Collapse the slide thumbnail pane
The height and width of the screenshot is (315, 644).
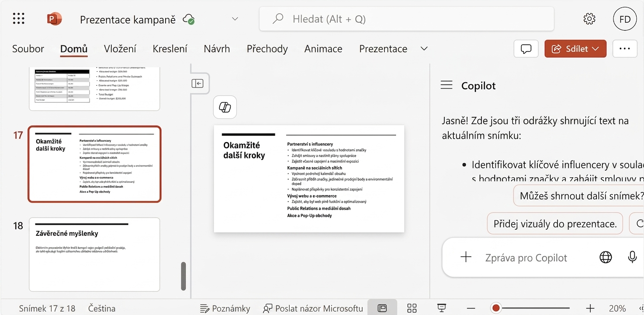coord(197,84)
